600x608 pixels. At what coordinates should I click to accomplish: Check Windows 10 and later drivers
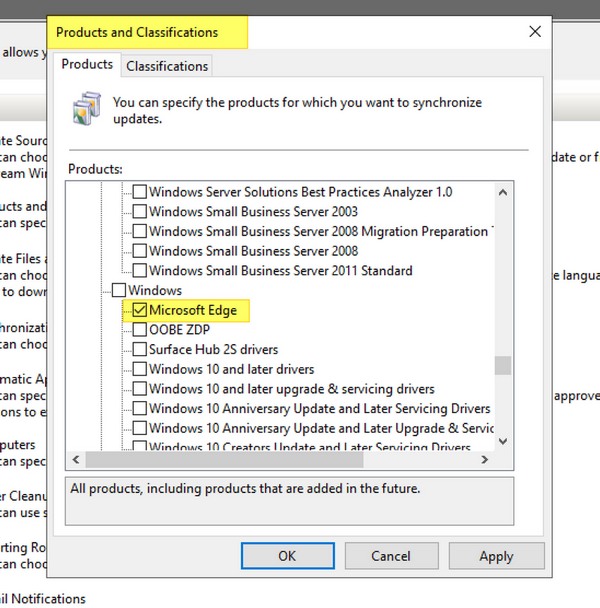(x=140, y=369)
